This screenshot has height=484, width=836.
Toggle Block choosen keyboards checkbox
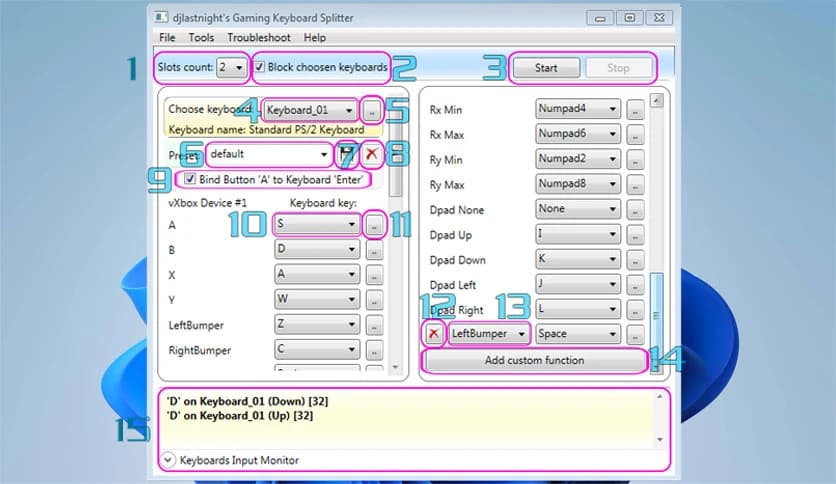(261, 68)
